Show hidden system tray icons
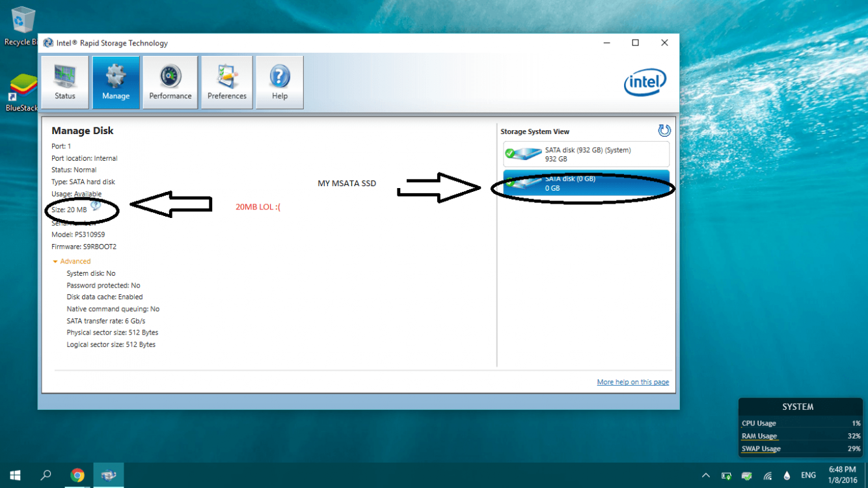Screen dimensions: 868x488 pos(705,476)
